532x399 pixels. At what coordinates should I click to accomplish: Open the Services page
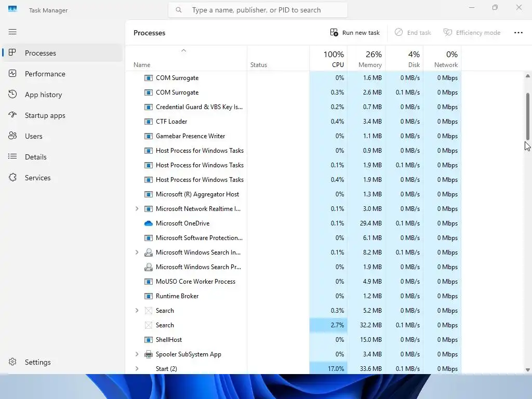(62, 178)
